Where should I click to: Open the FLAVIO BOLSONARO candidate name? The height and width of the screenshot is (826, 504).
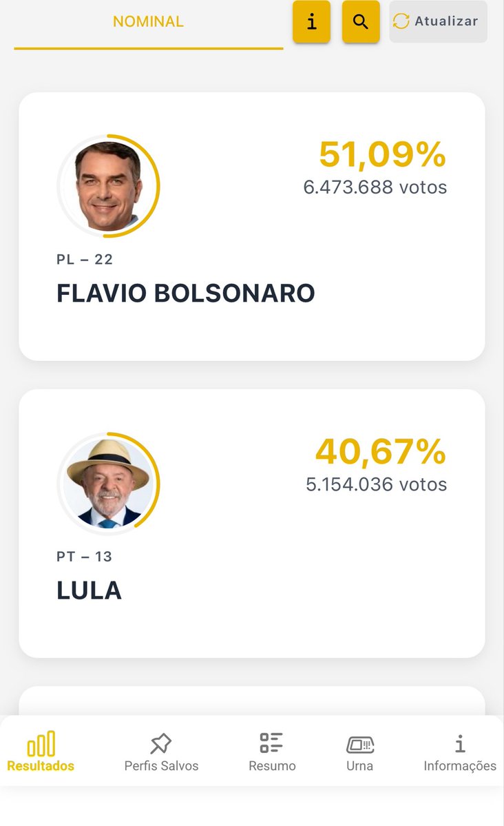click(x=185, y=293)
